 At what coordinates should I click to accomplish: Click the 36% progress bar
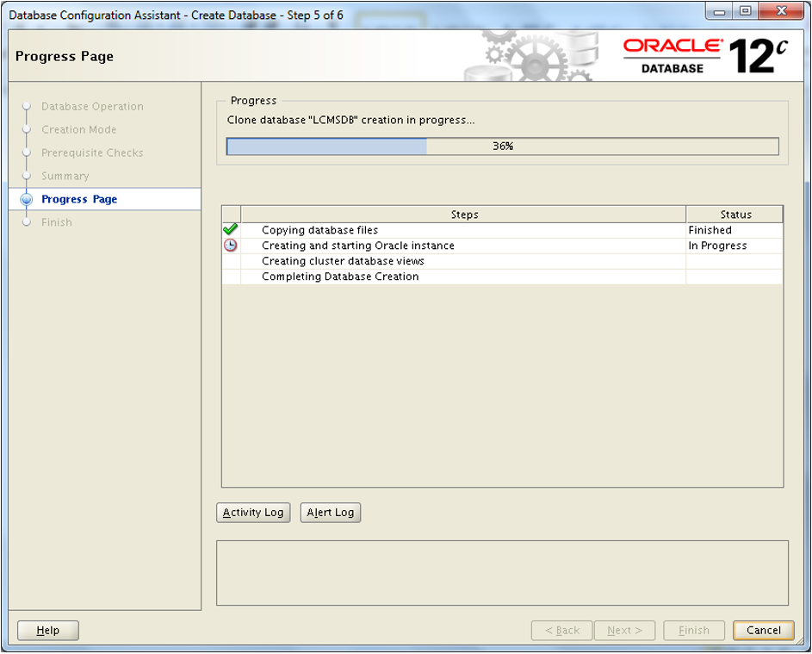click(x=502, y=146)
